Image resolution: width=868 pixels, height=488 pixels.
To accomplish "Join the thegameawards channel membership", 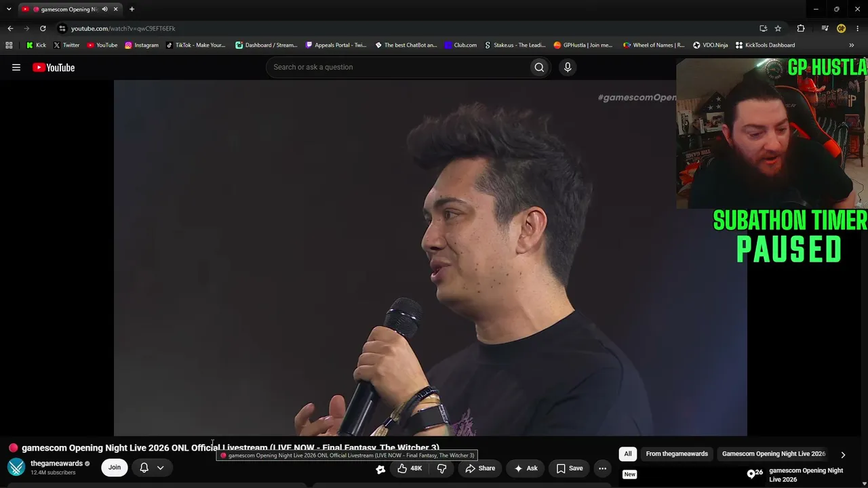I will pyautogui.click(x=115, y=467).
